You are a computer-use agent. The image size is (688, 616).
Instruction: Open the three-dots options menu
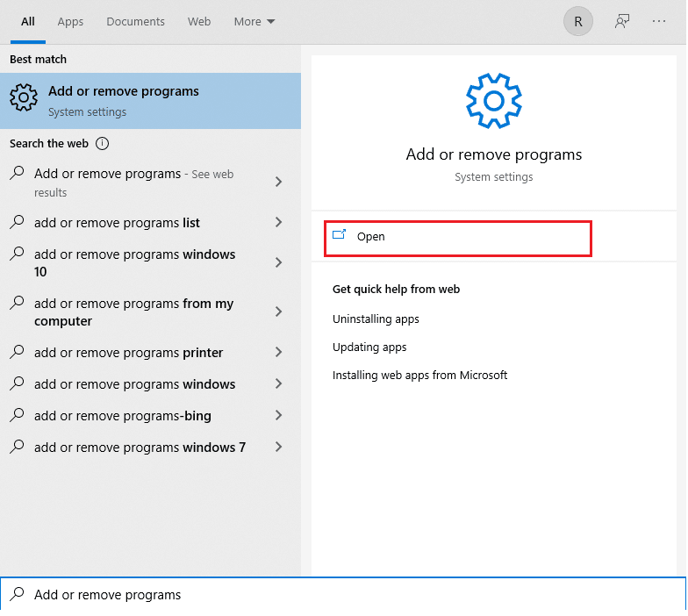[x=658, y=21]
